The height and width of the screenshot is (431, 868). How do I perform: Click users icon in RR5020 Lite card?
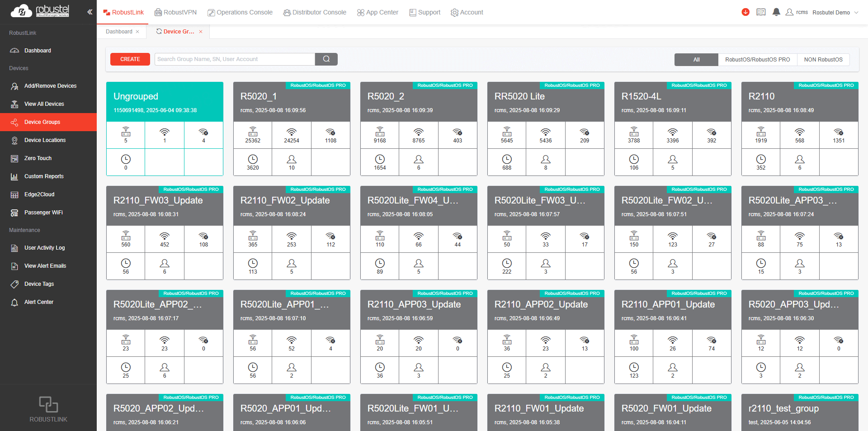click(546, 160)
